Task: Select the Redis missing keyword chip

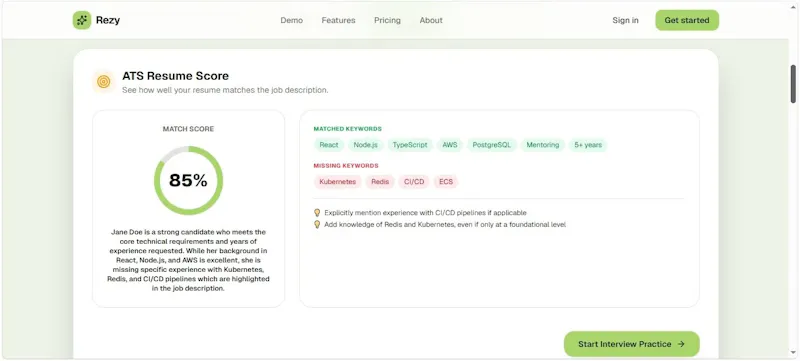Action: [380, 182]
